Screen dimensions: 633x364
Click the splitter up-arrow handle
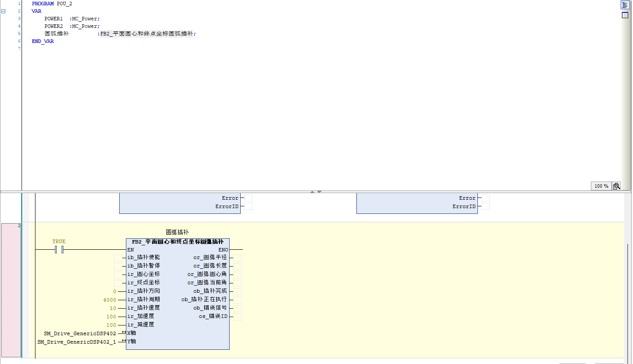click(313, 192)
